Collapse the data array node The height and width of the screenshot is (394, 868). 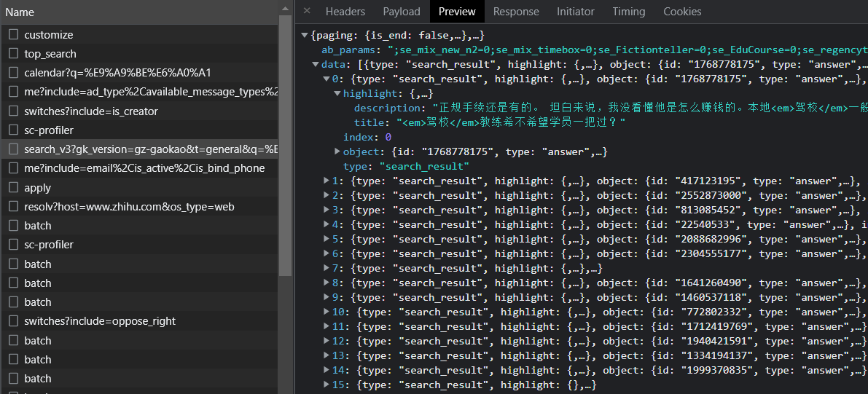(x=316, y=64)
